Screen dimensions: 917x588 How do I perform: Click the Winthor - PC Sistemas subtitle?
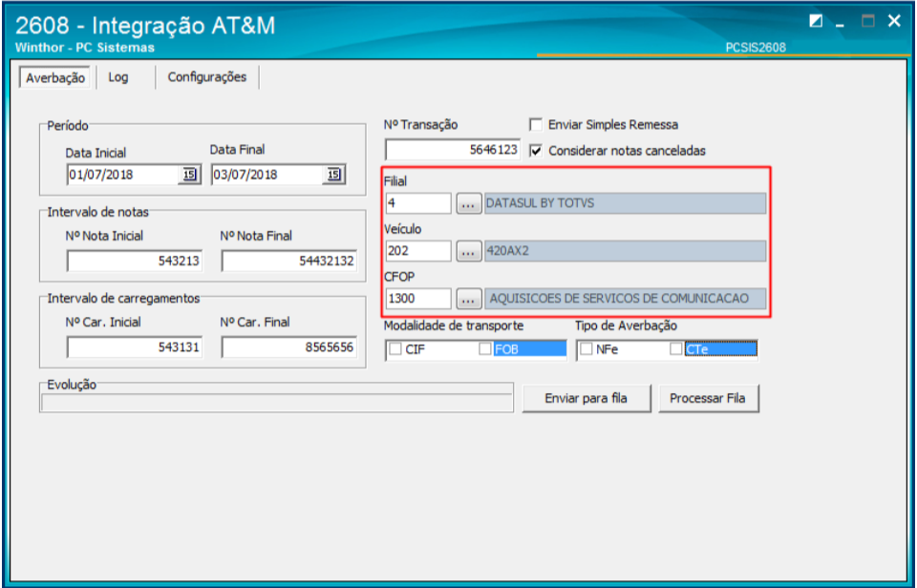[x=85, y=48]
